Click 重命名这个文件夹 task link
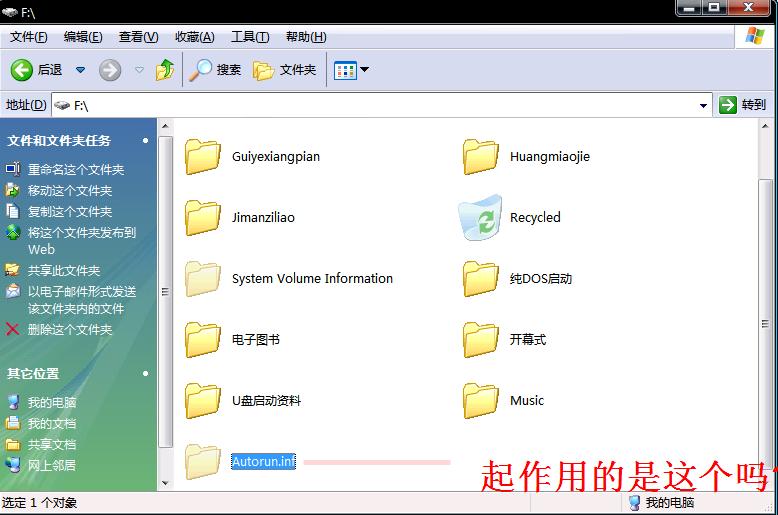Viewport: 778px width, 515px height. 75,170
